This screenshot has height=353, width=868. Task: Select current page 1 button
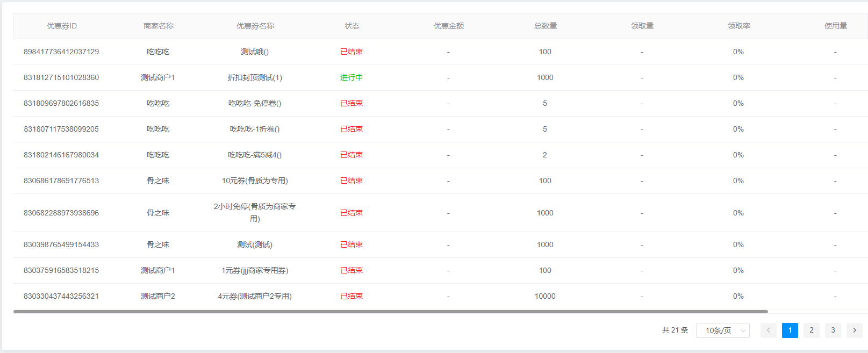790,330
